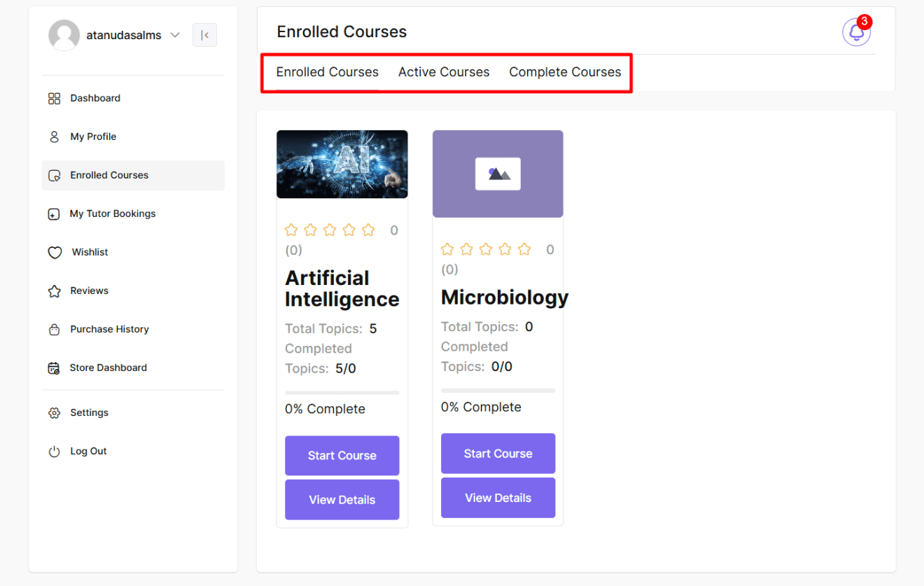Open the Complete Courses tab
Image resolution: width=924 pixels, height=586 pixels.
click(x=565, y=72)
